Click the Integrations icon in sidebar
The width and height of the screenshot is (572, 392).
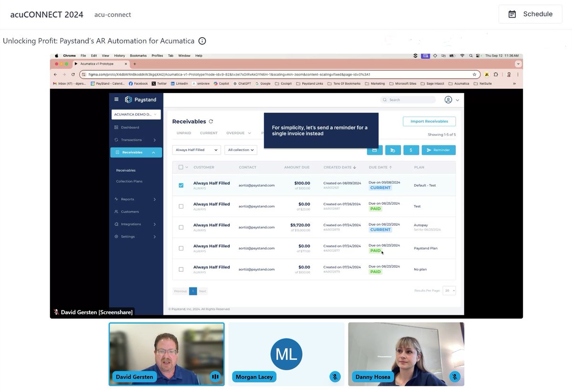point(116,224)
